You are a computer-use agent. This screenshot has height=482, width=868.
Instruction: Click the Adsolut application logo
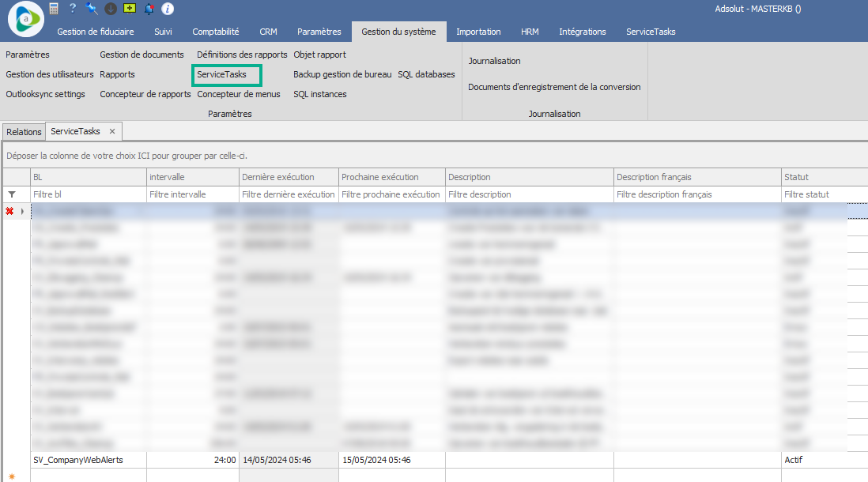25,20
